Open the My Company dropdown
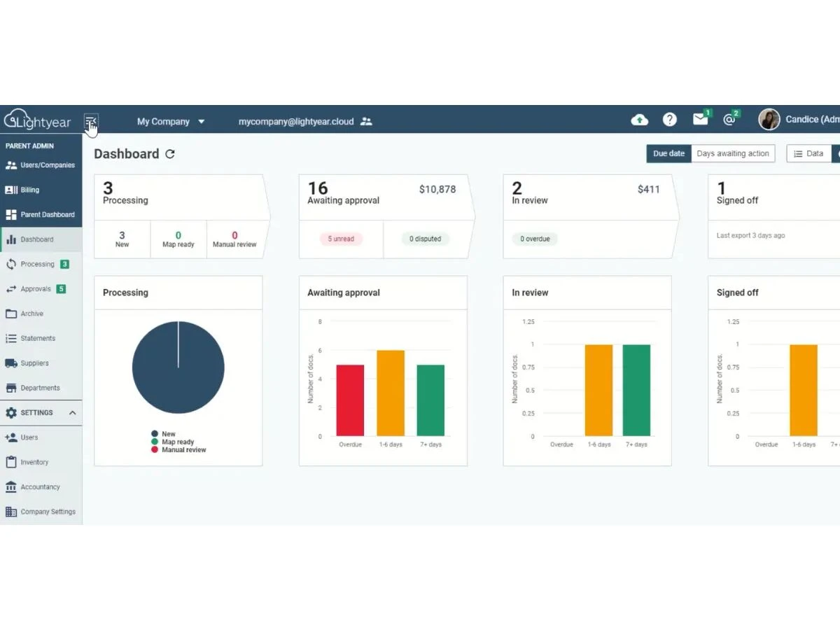The image size is (840, 630). [171, 122]
